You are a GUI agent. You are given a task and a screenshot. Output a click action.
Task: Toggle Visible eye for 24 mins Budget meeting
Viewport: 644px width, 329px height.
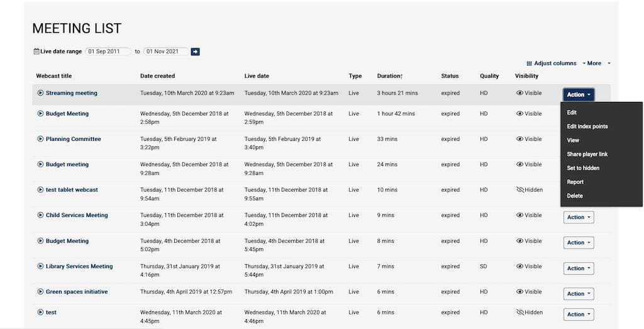[519, 164]
